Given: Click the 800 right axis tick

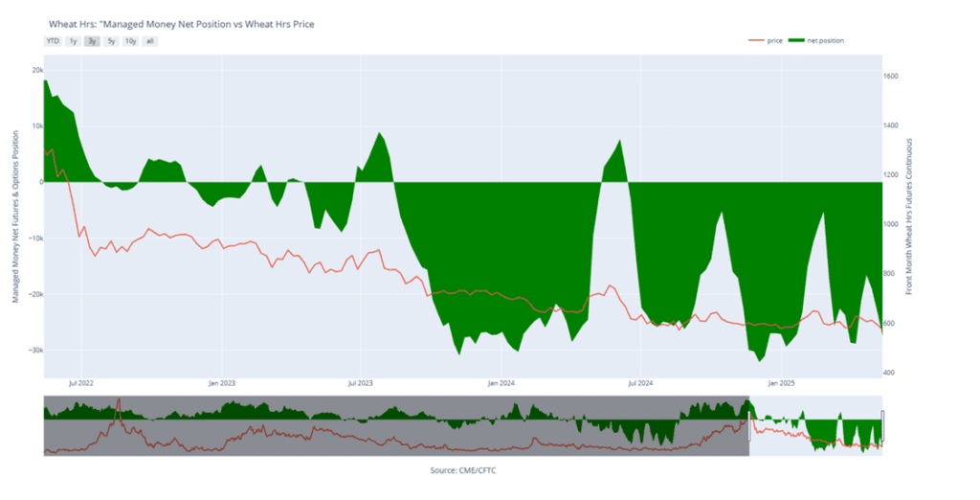Looking at the screenshot, I should 890,274.
